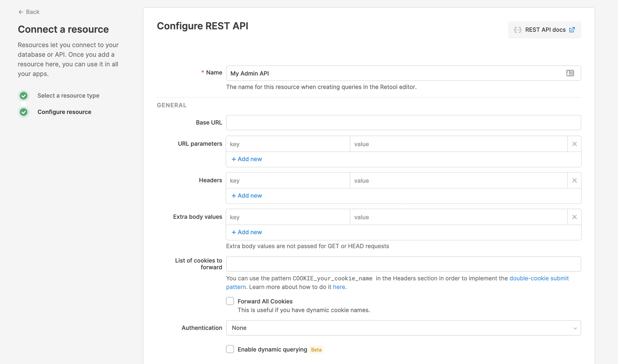Viewport: 618px width, 364px height.
Task: Click the card icon in the Name field
Action: [570, 73]
